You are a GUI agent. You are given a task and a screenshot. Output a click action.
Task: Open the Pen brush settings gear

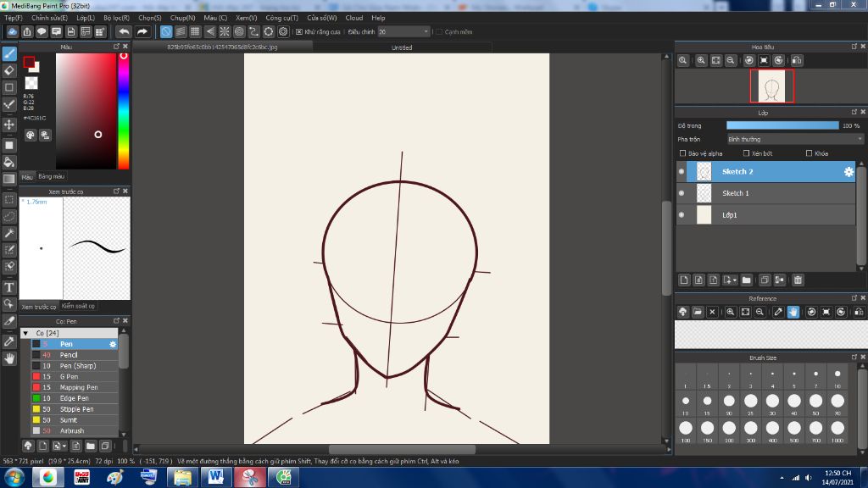point(113,344)
